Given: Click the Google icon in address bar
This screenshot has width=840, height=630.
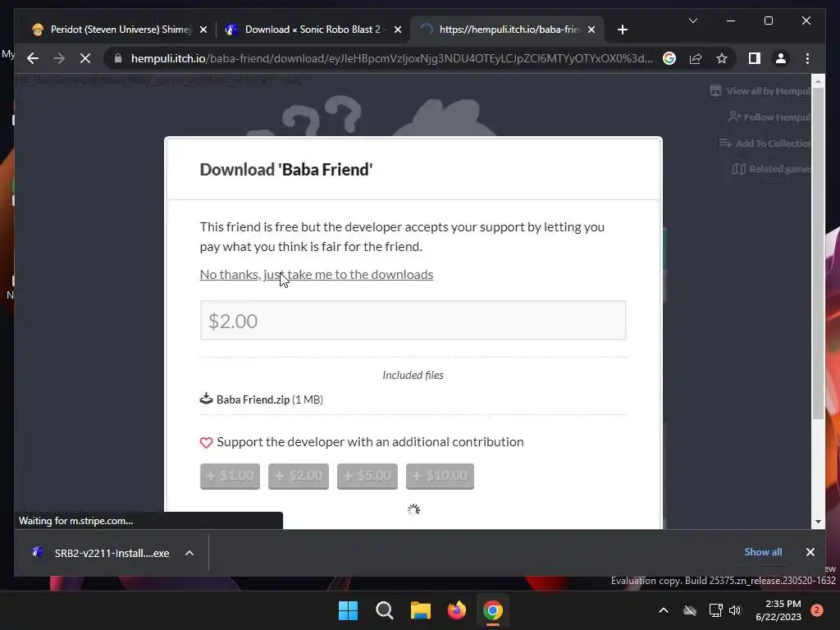Looking at the screenshot, I should pyautogui.click(x=669, y=58).
